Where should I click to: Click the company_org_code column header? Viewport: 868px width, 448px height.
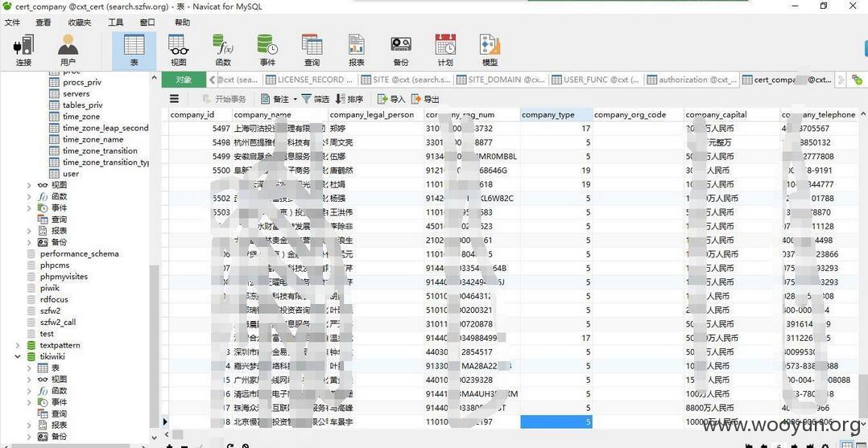click(x=638, y=114)
